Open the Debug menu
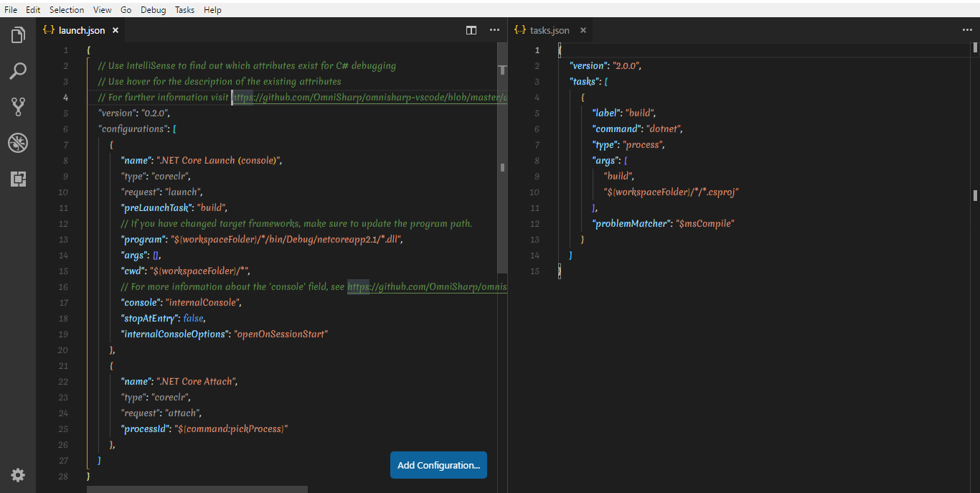Screen dimensions: 980x493 click(153, 9)
